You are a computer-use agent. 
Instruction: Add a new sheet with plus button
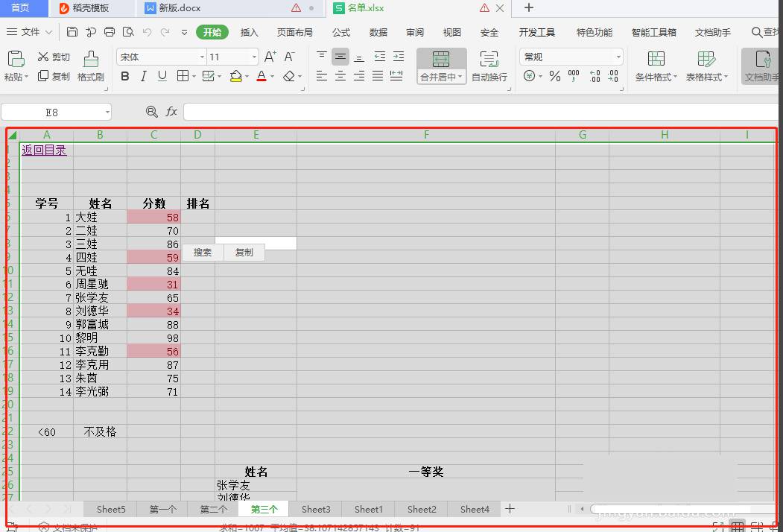coord(510,509)
